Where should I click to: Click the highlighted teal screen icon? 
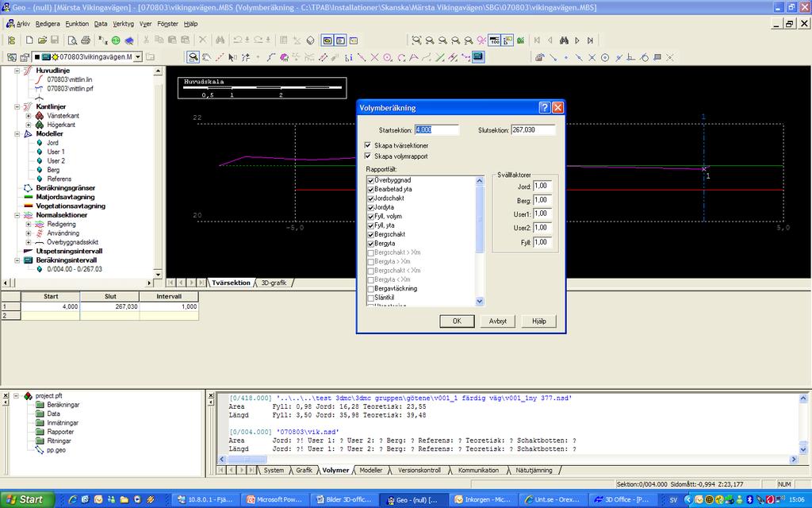pyautogui.click(x=478, y=57)
